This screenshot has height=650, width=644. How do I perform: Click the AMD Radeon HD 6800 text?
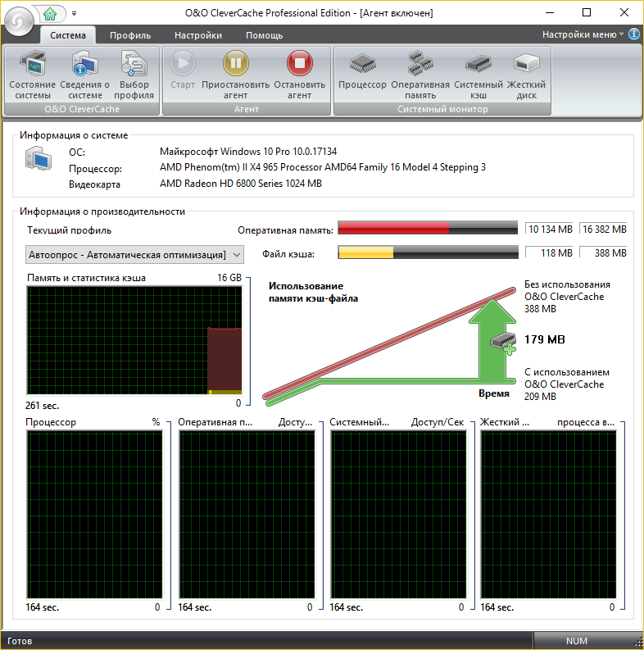click(241, 184)
